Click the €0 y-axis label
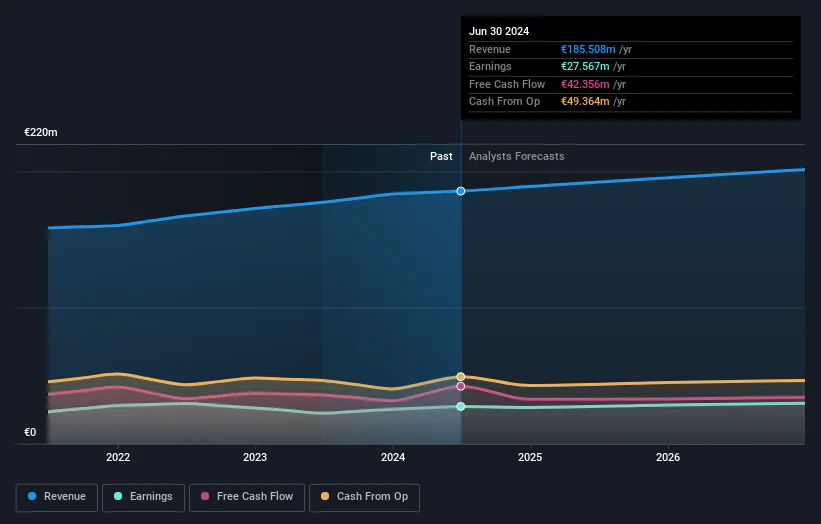Screen dimensions: 821x524 30,432
